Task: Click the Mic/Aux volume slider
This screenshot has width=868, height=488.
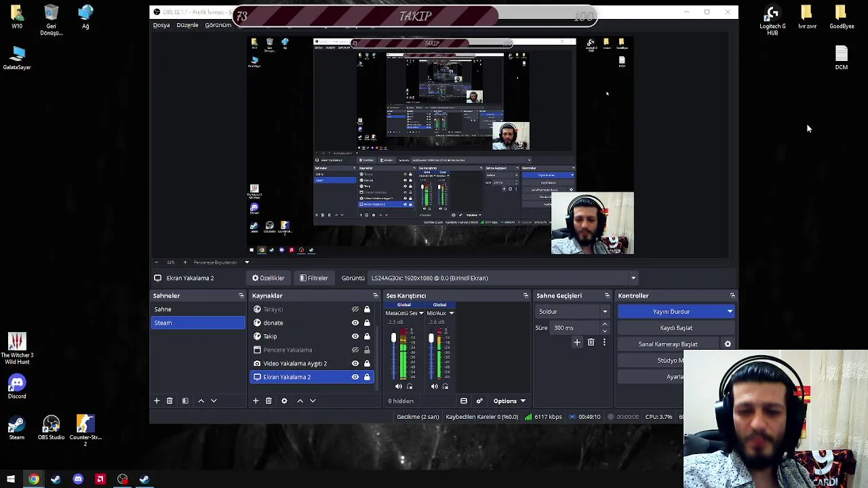Action: pos(431,355)
